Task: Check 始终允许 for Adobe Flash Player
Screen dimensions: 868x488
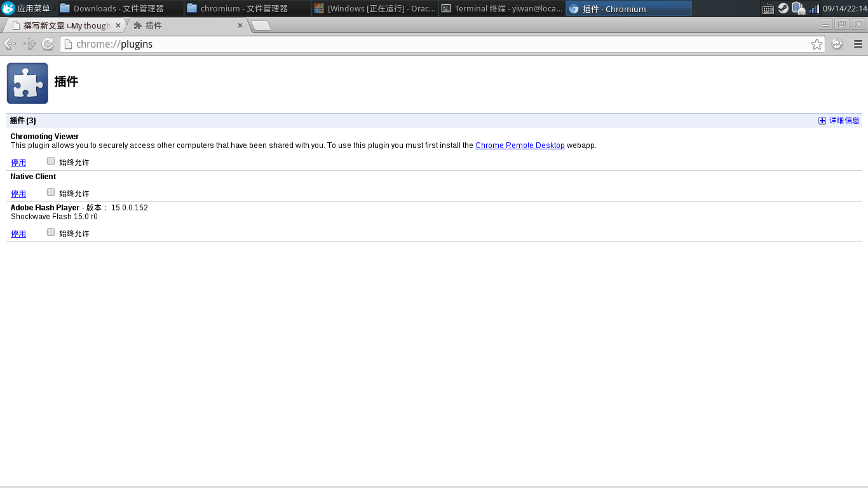Action: (51, 233)
